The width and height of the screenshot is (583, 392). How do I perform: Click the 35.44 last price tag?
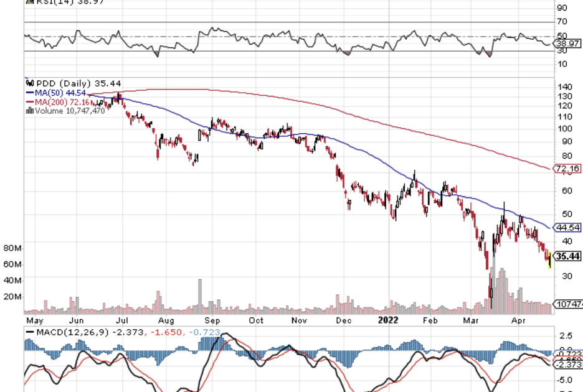pos(568,256)
